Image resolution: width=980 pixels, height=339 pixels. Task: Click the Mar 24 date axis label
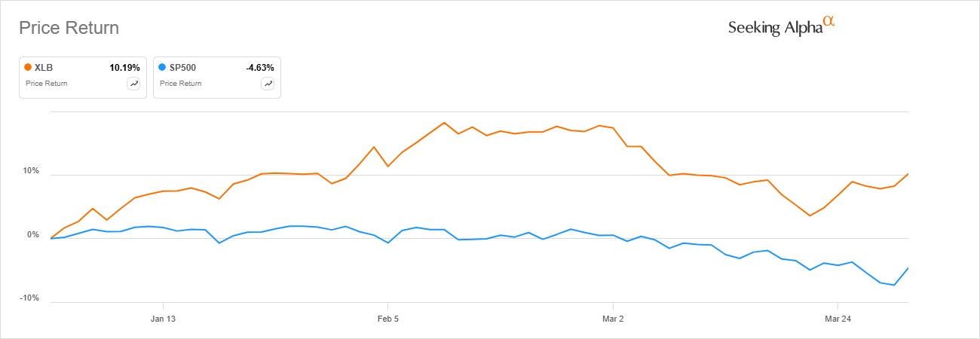(838, 319)
